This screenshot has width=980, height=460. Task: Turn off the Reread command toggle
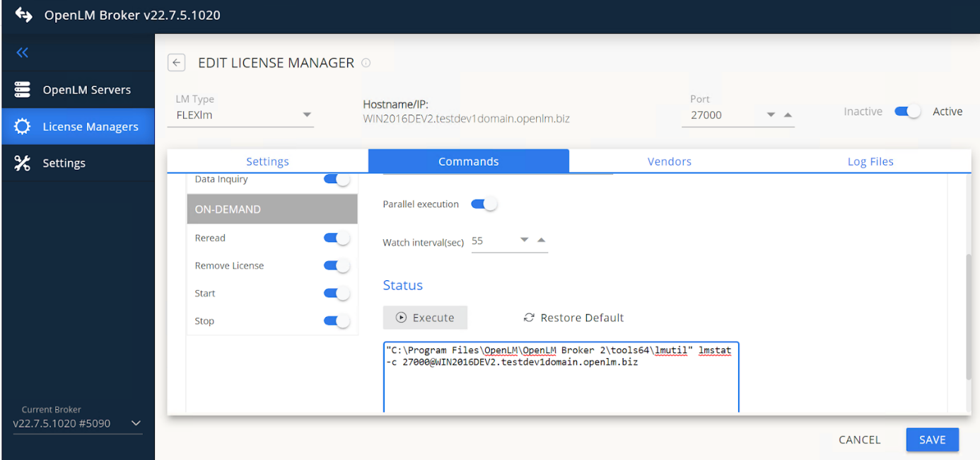[x=336, y=238]
